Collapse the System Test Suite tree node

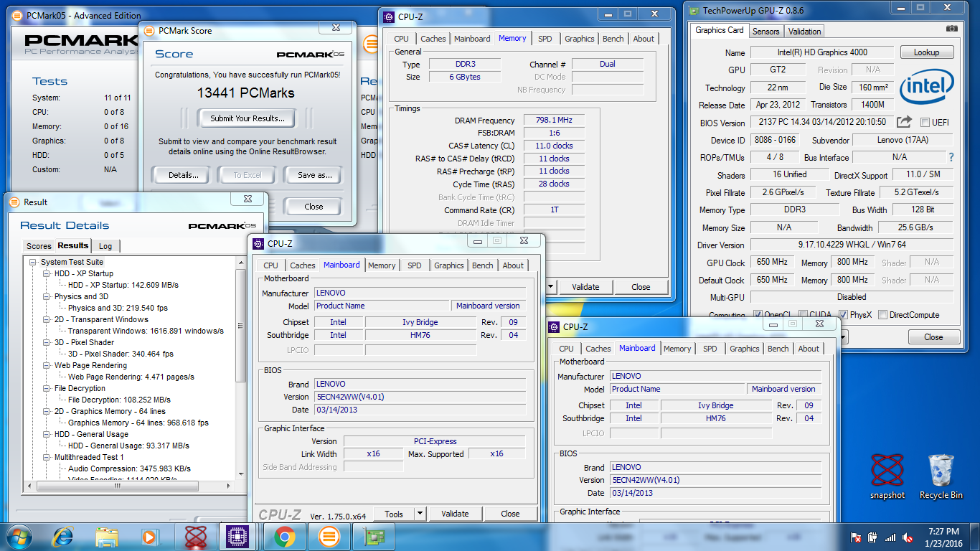33,263
